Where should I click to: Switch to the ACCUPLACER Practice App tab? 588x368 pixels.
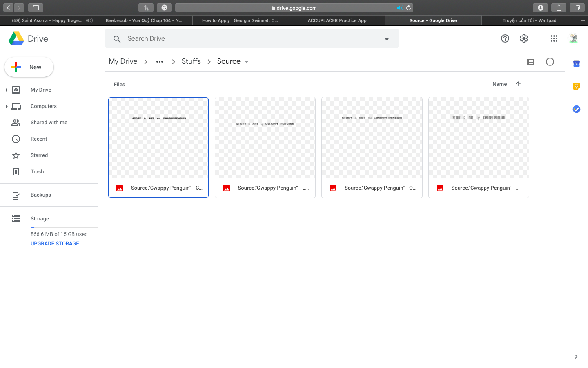pyautogui.click(x=337, y=20)
